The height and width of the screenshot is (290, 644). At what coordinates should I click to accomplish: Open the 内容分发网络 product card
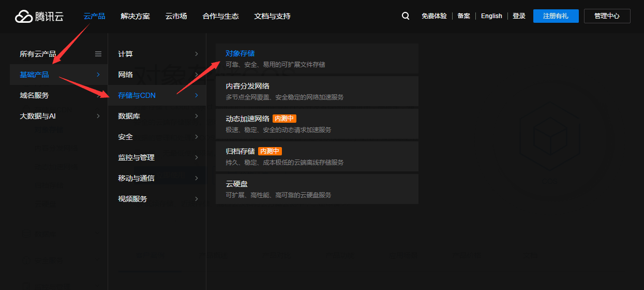(317, 91)
